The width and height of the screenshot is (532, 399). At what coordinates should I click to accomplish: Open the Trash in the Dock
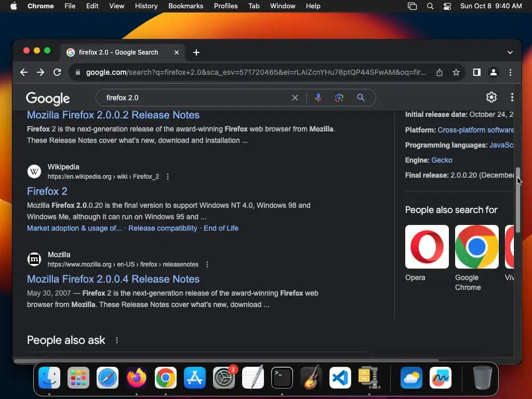pos(482,377)
